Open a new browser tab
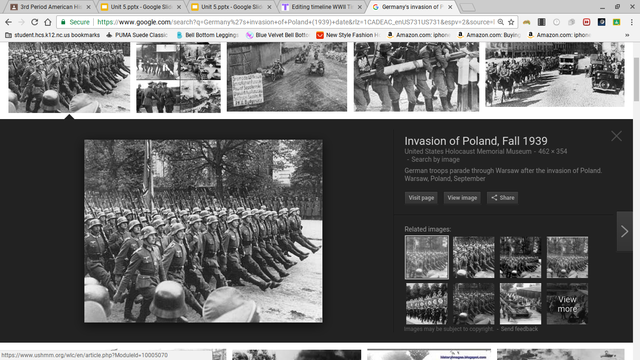The height and width of the screenshot is (360, 640). tap(468, 7)
